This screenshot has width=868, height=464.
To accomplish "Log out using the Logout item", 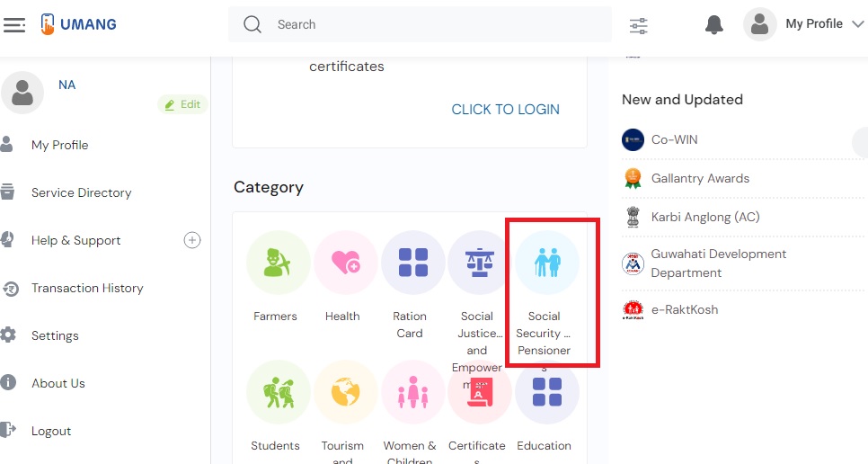I will [50, 431].
